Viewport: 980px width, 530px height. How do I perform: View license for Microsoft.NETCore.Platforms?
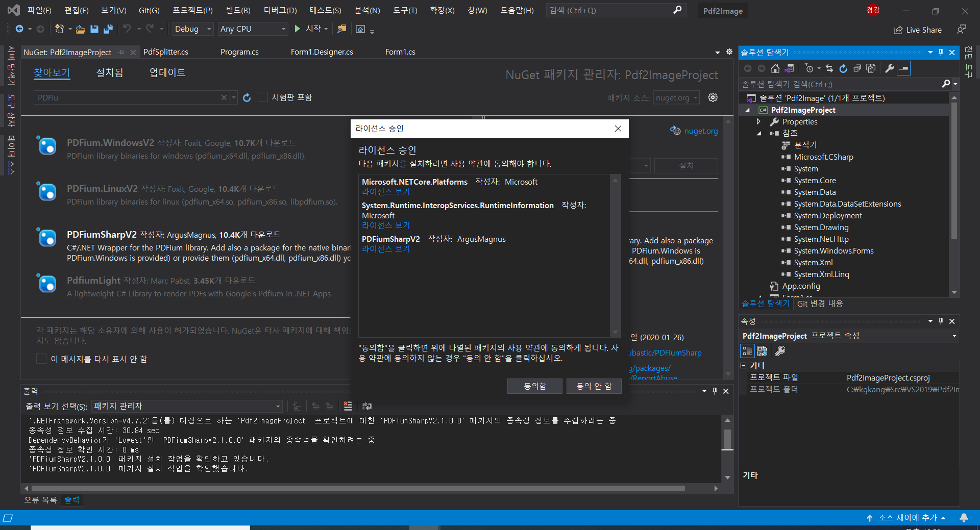[386, 192]
